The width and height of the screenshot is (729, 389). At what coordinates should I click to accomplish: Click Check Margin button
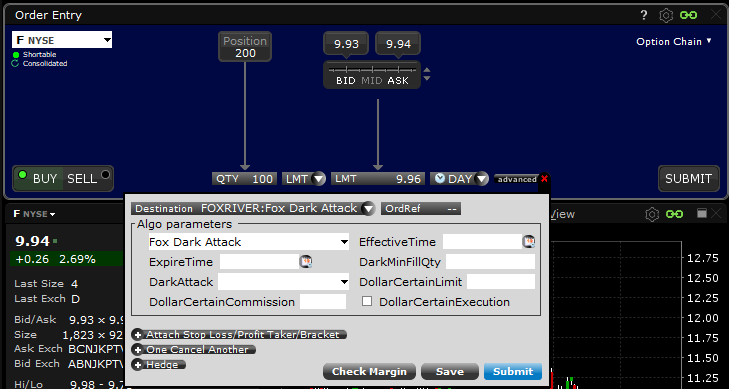pyautogui.click(x=369, y=371)
